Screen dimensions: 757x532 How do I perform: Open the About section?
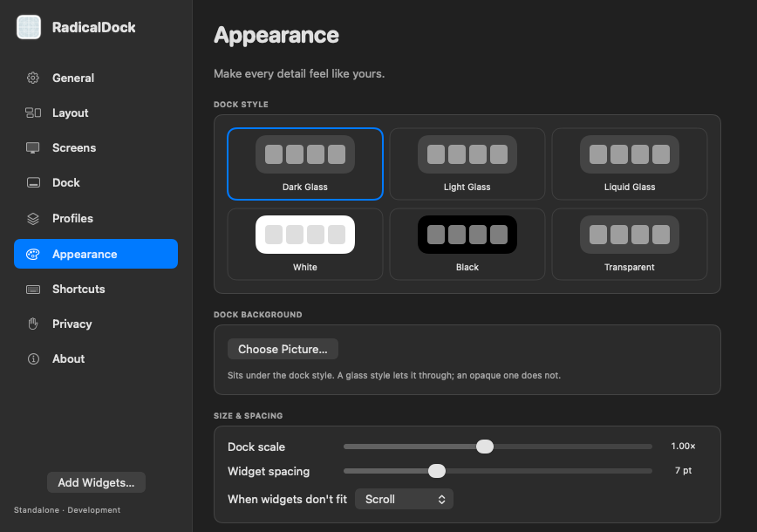(96, 358)
